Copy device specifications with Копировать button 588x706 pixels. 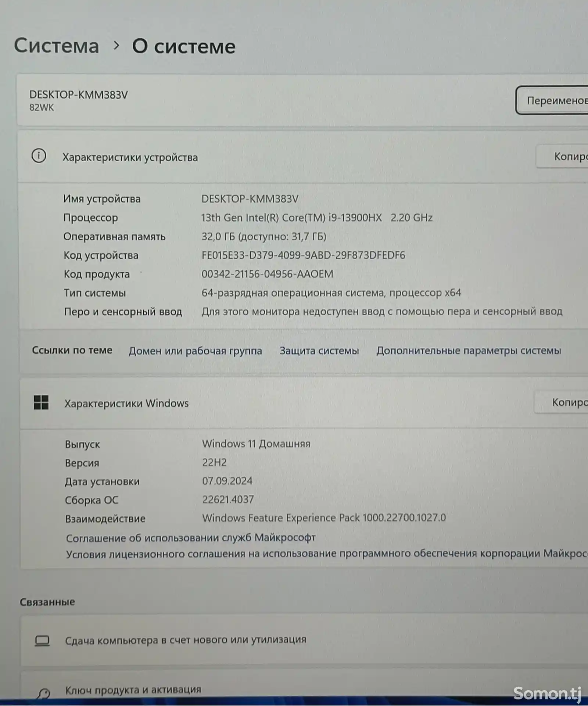(562, 157)
